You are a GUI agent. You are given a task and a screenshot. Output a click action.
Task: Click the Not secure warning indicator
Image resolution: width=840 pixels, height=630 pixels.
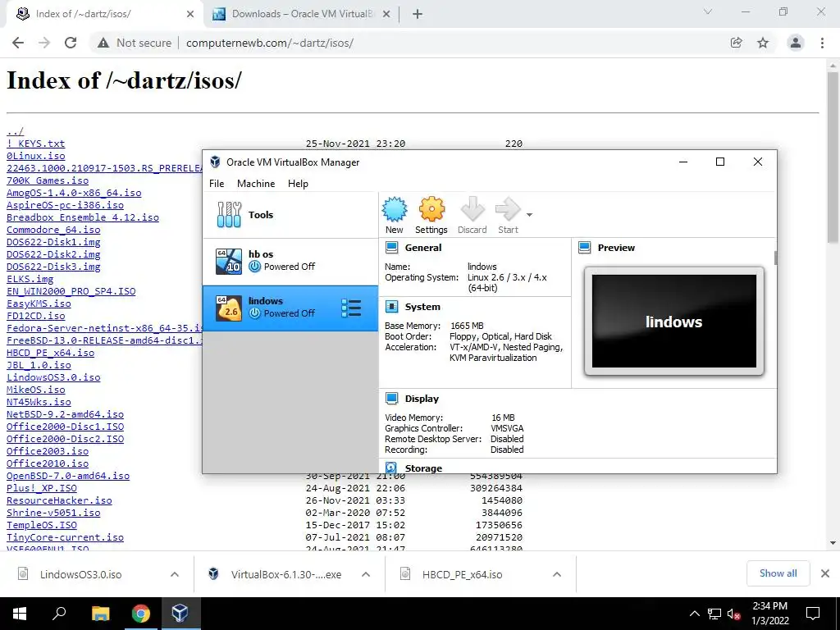134,43
